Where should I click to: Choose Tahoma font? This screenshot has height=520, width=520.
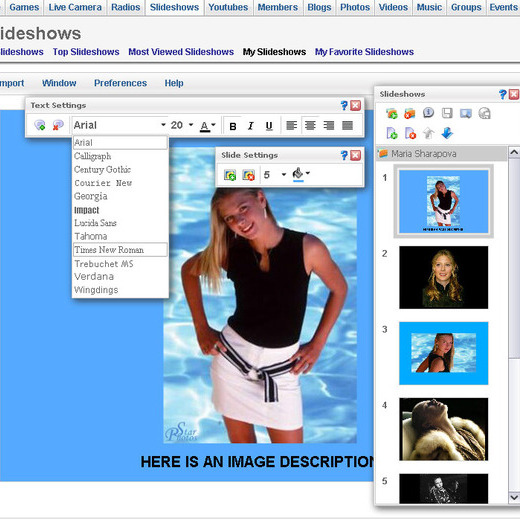coord(120,236)
